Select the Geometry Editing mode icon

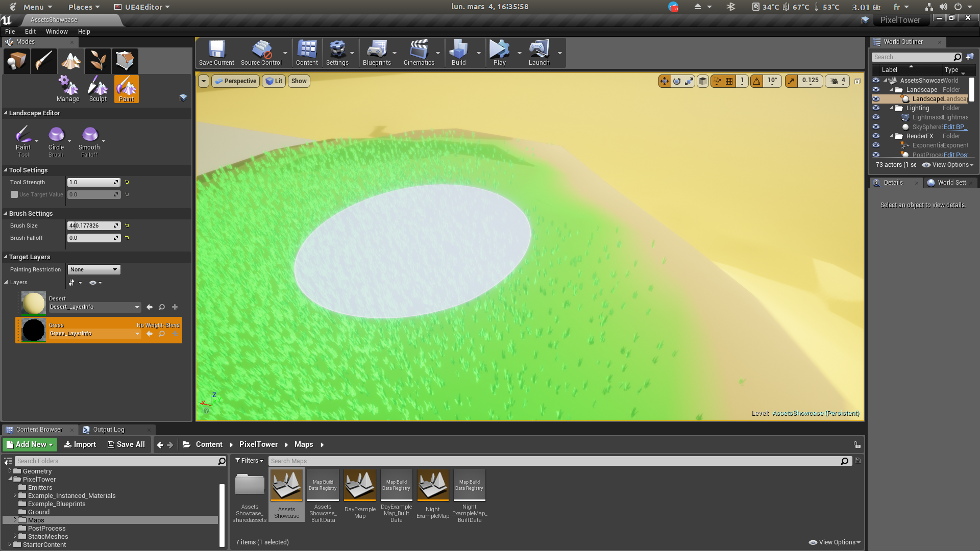[125, 61]
